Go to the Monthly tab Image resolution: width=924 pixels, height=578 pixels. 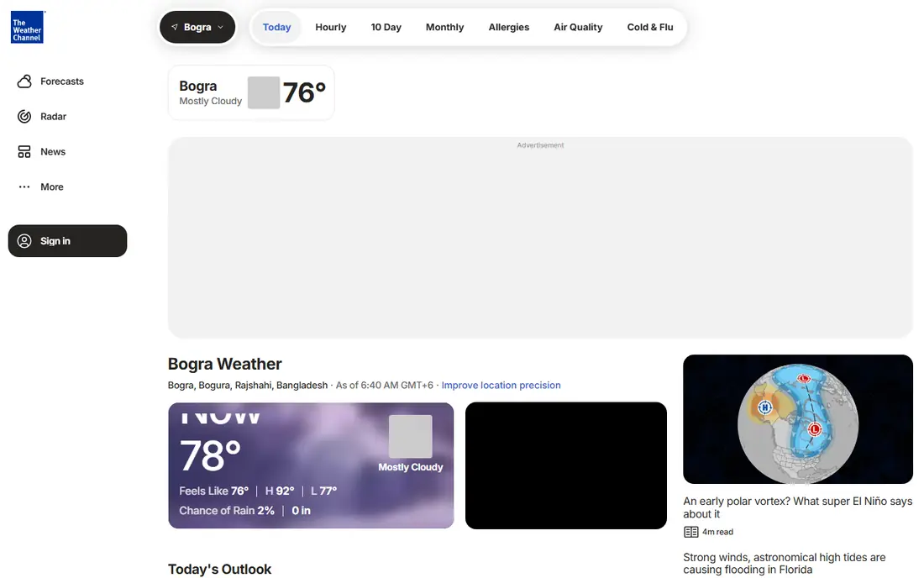[445, 27]
